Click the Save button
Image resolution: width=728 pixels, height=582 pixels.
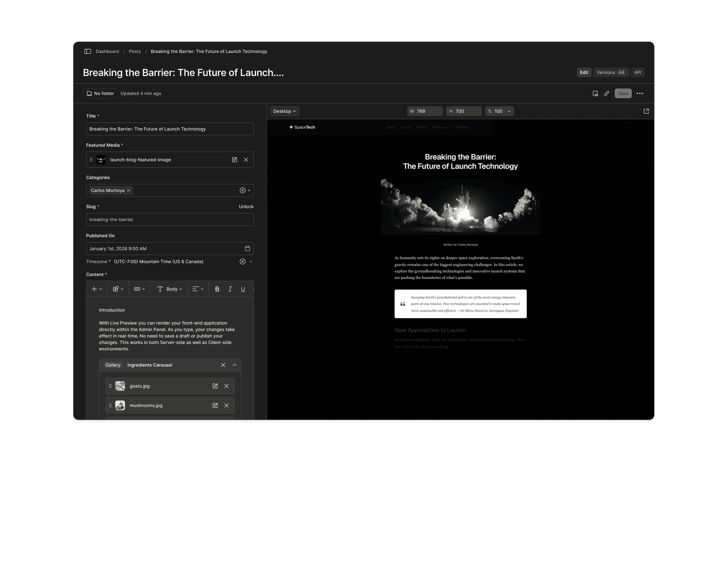623,93
